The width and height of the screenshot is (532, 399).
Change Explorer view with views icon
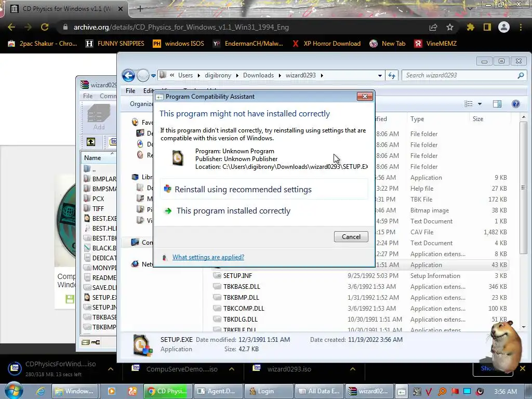[x=469, y=104]
